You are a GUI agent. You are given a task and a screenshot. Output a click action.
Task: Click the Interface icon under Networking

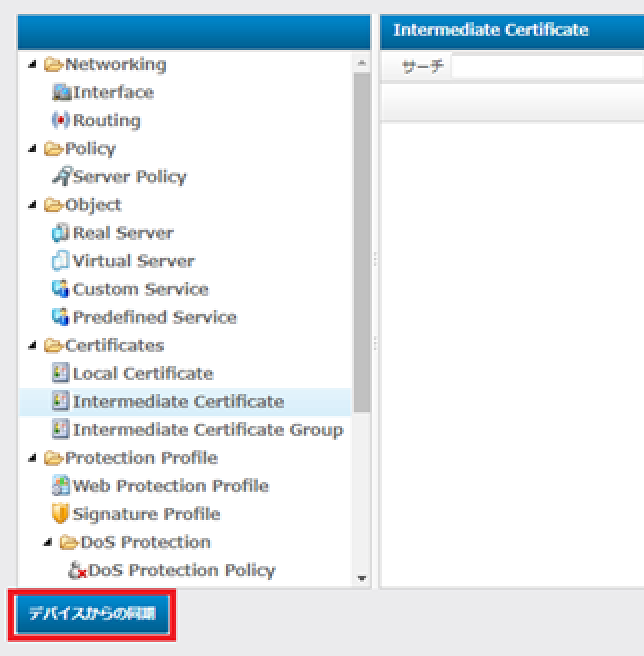61,93
